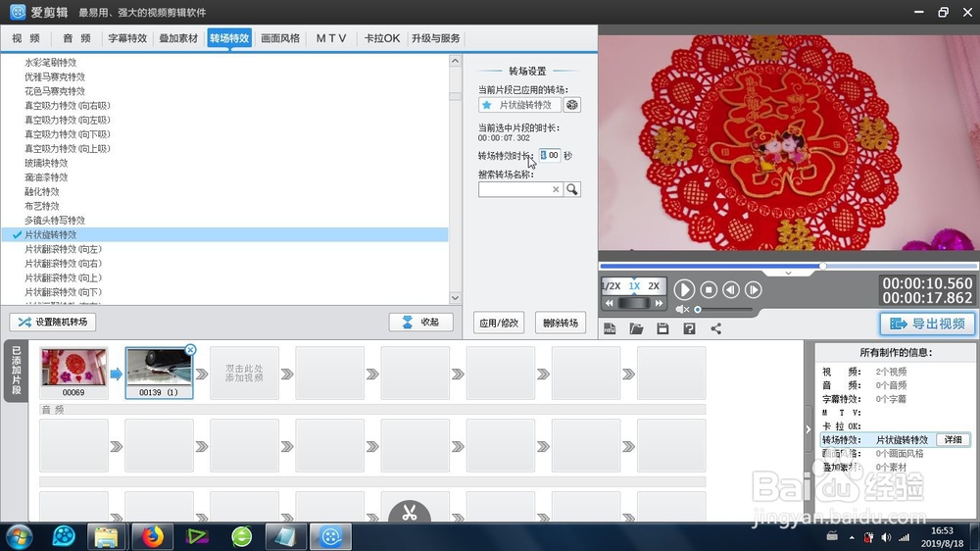Select 玻璃块特效 transition
This screenshot has height=551, width=980.
click(x=46, y=163)
